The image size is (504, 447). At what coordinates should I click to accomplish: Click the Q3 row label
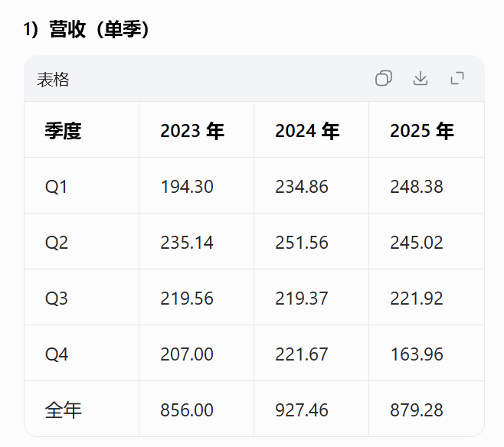point(57,299)
